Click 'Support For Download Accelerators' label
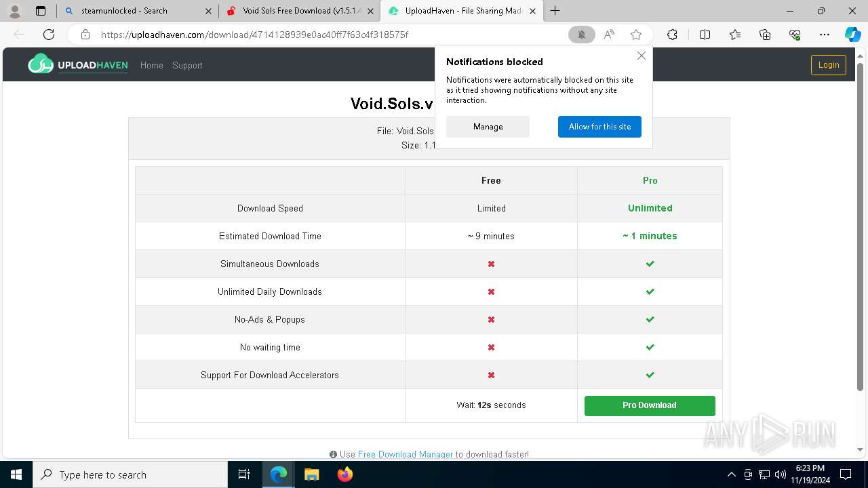 point(270,375)
